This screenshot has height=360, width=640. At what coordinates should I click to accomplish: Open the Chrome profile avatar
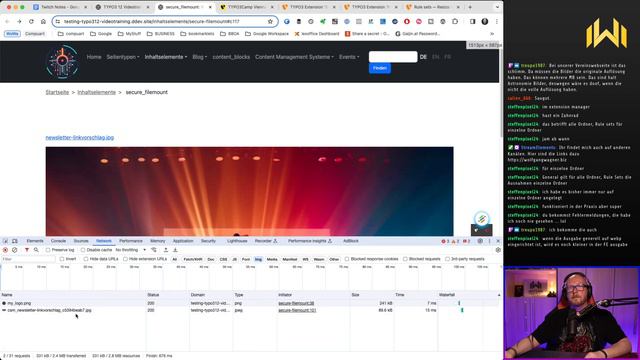tap(484, 21)
